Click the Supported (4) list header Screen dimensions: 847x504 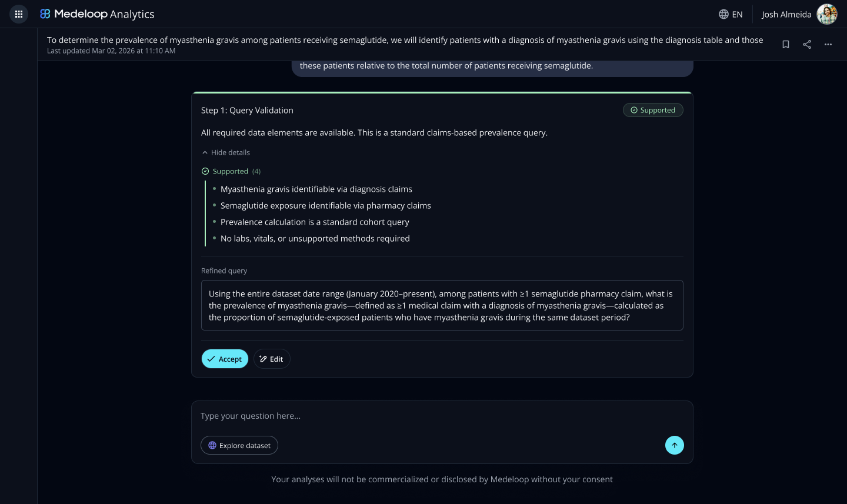231,171
